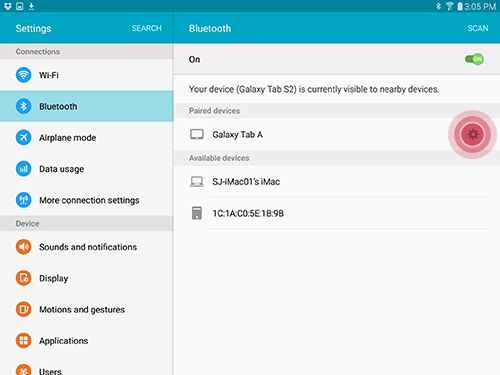Click the Sounds and notifications speaker icon

(x=23, y=247)
